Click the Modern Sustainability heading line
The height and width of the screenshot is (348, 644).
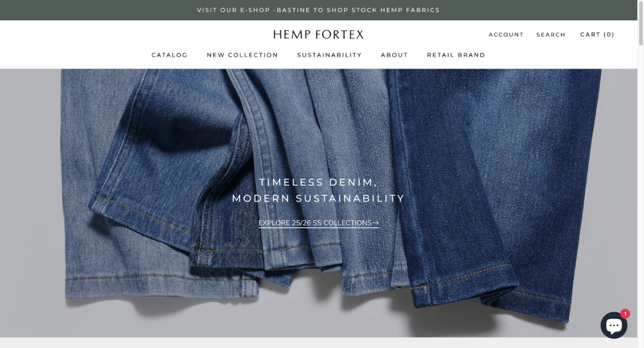pyautogui.click(x=318, y=198)
